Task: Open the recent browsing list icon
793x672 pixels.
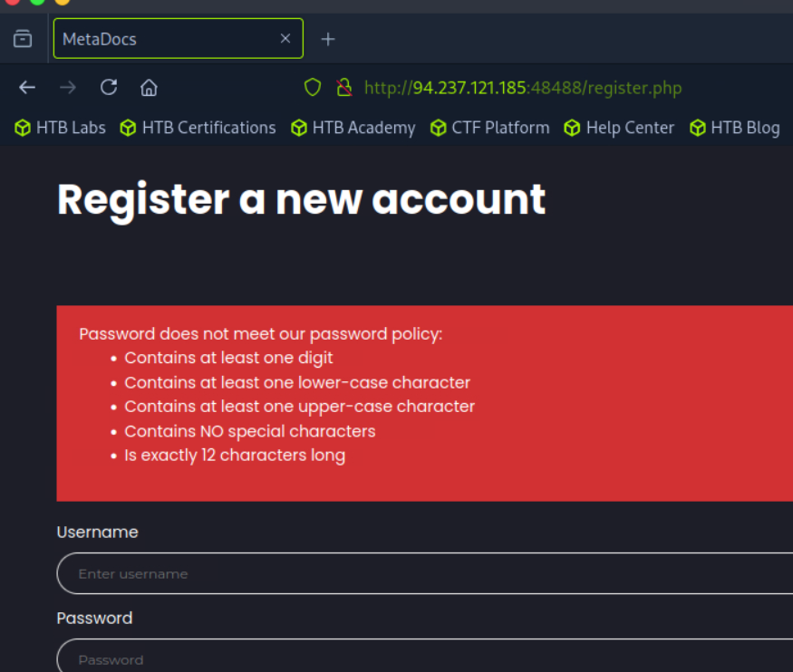Action: pyautogui.click(x=23, y=39)
